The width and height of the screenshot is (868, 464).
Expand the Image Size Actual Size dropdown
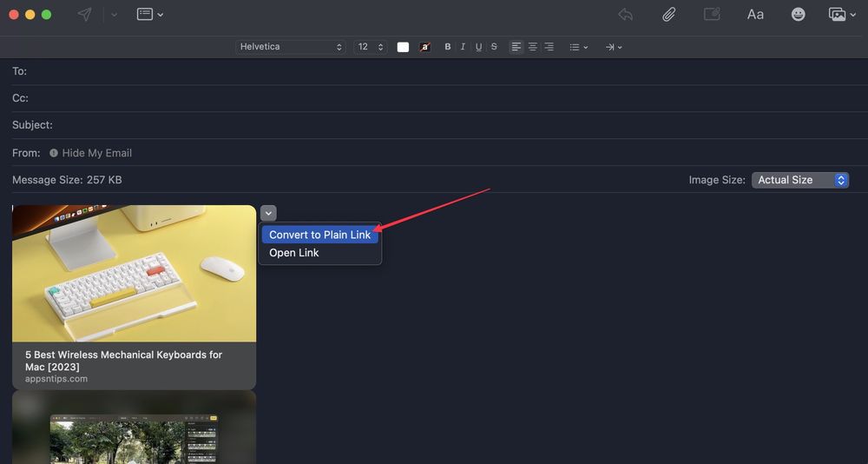[799, 180]
